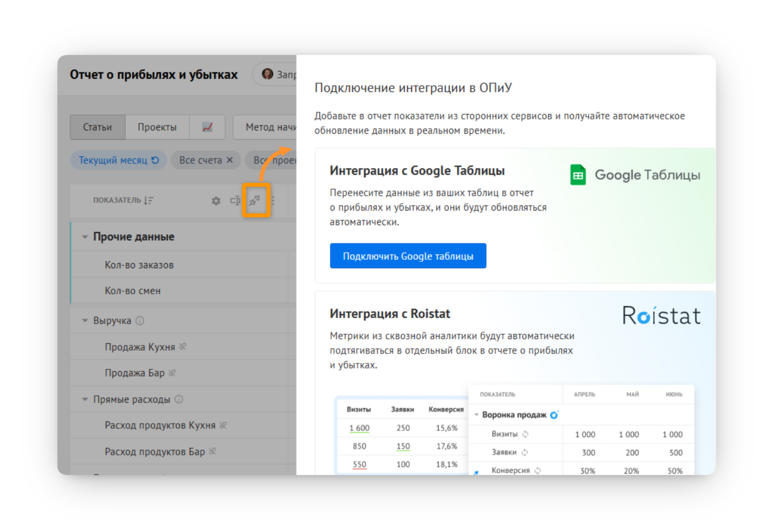
Task: Click the user avatar in the header
Action: [267, 74]
